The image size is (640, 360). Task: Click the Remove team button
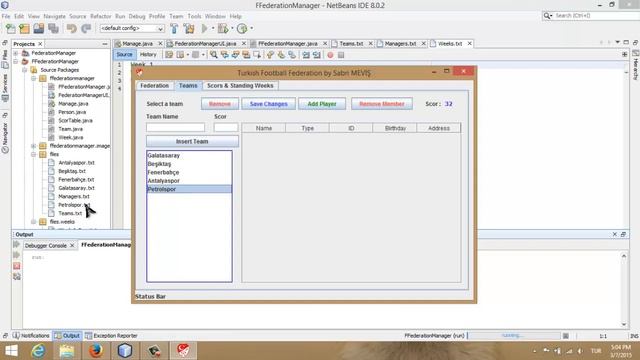click(x=220, y=104)
